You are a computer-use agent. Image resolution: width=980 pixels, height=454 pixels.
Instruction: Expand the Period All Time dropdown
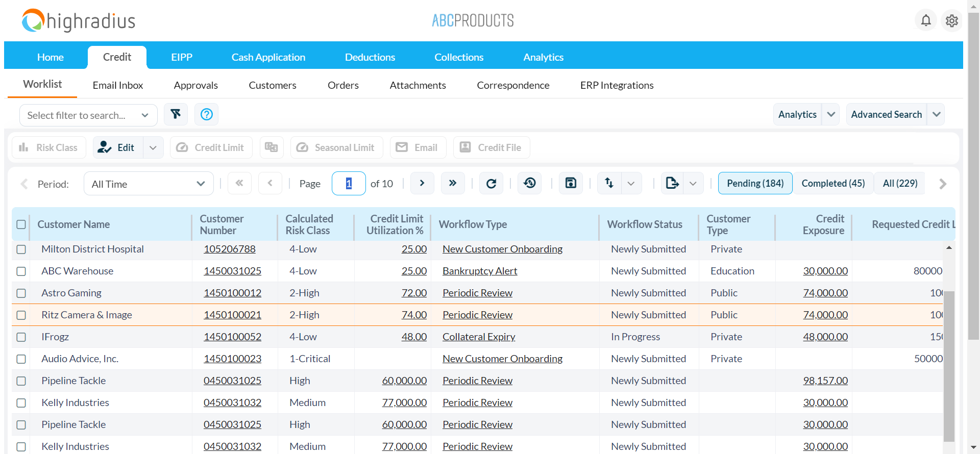pos(148,184)
